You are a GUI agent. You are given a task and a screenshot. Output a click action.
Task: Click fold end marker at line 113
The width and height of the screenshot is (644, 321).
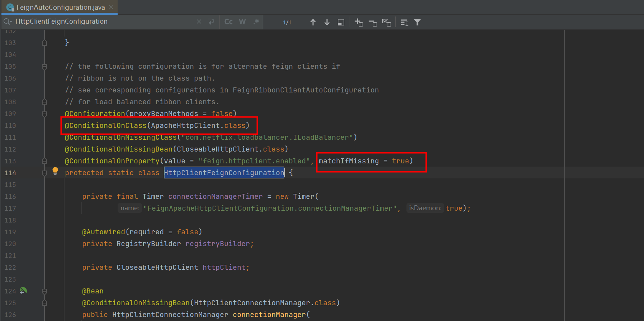tap(44, 161)
